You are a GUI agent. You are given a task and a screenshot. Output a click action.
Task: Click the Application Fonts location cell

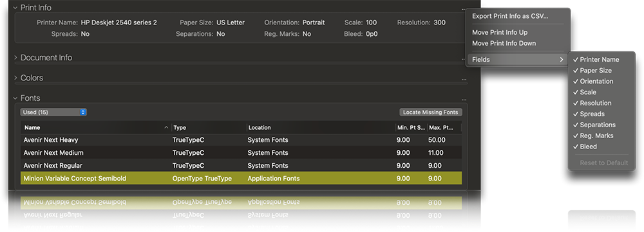274,178
